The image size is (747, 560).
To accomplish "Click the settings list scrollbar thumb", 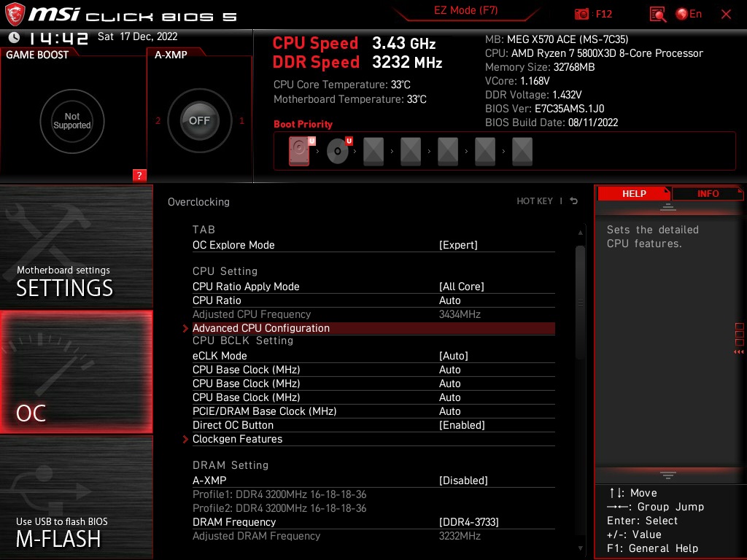I will click(580, 303).
